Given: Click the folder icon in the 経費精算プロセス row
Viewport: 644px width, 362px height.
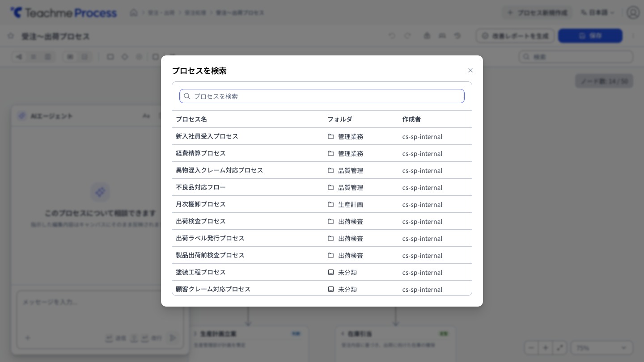Looking at the screenshot, I should point(331,153).
